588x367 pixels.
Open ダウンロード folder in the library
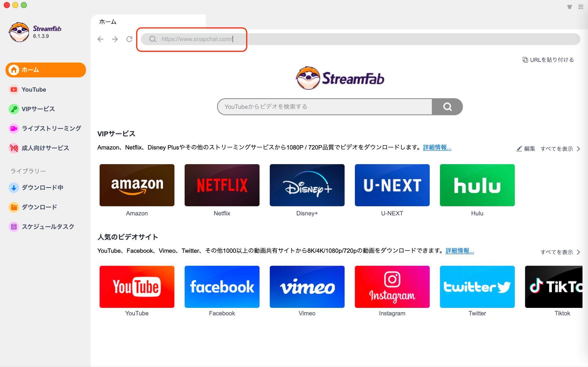tap(33, 207)
